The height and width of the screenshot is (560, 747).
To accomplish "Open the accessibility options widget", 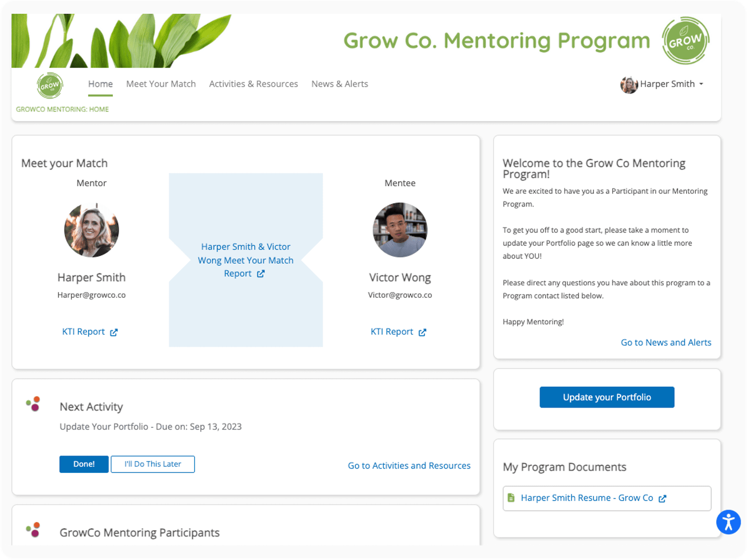I will click(x=728, y=522).
